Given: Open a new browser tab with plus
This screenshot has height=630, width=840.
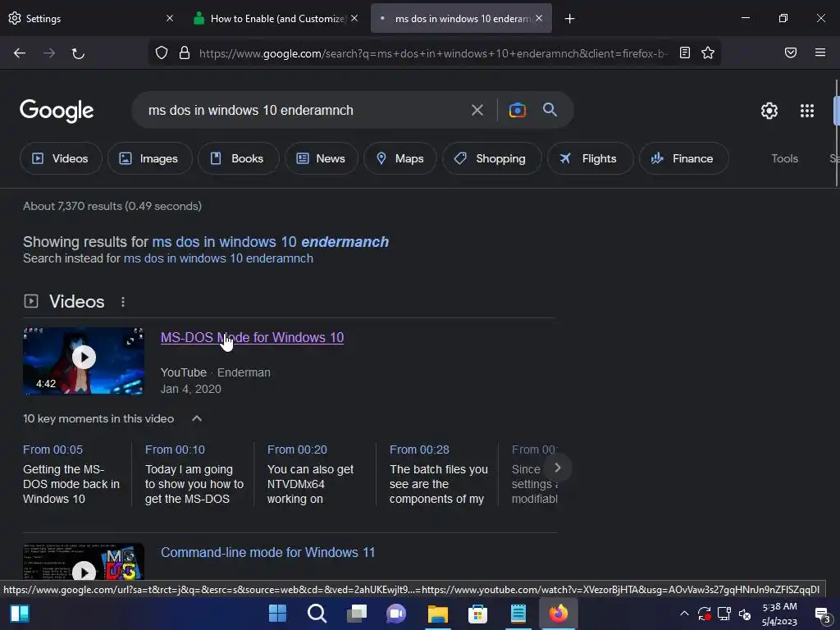Looking at the screenshot, I should tap(569, 19).
